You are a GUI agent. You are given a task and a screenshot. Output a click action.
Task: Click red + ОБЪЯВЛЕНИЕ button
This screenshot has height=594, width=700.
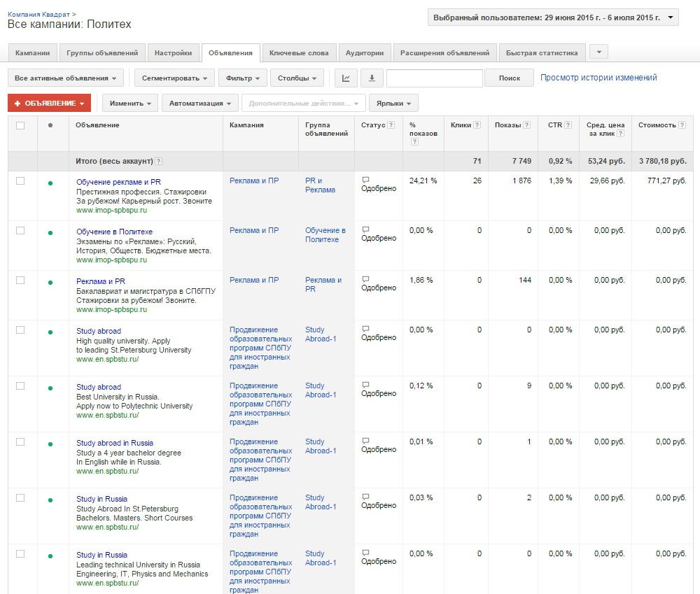[49, 103]
